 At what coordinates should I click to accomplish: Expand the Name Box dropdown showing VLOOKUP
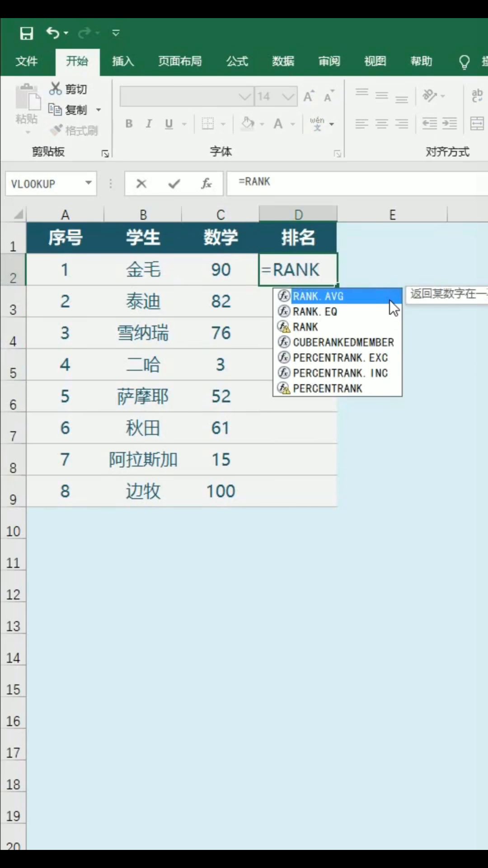[x=89, y=183]
